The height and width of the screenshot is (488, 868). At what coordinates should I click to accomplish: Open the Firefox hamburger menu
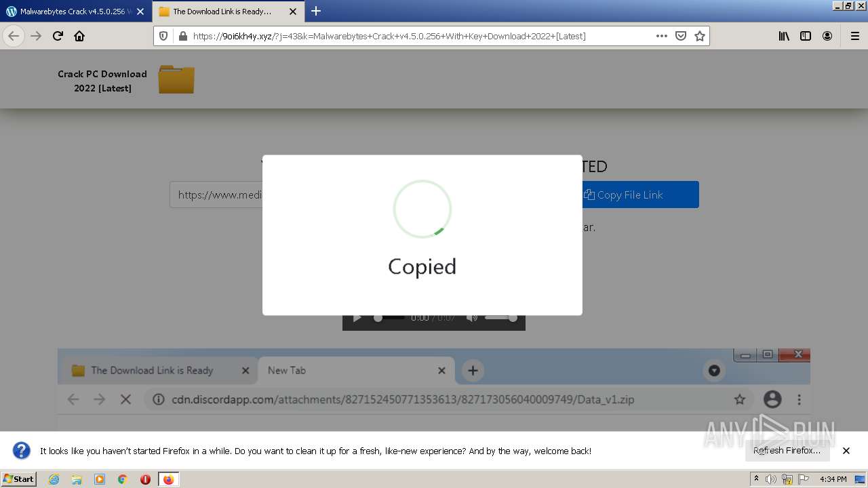coord(854,36)
